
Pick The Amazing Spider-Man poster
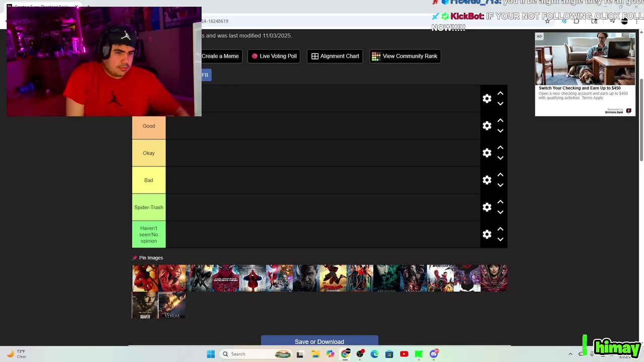click(225, 278)
